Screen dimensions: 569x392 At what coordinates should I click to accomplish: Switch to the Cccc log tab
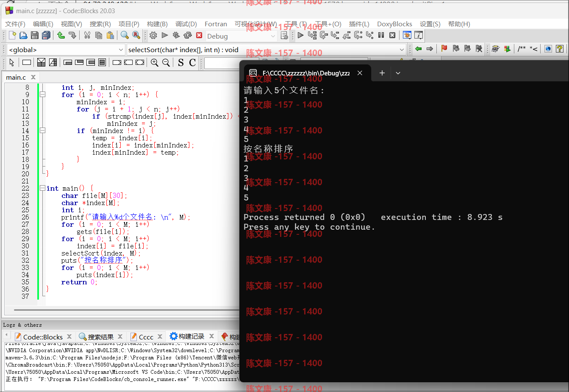[146, 337]
